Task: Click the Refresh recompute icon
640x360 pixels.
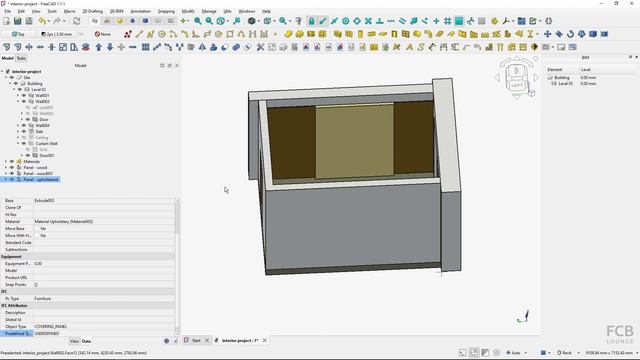Action: 76,21
